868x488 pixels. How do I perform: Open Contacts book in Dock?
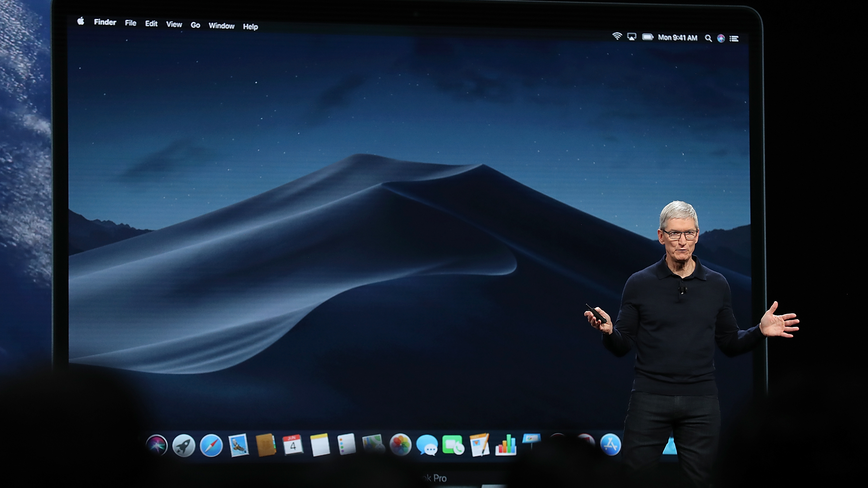coord(266,445)
